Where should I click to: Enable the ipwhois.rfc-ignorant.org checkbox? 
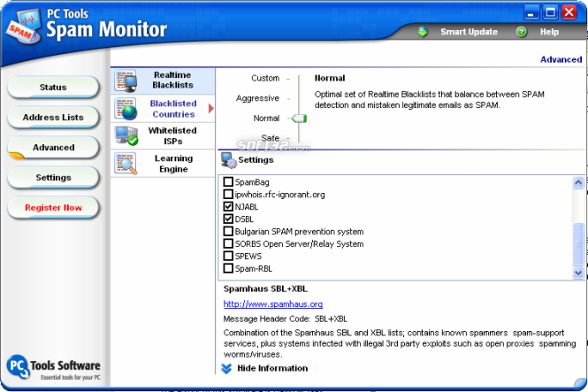click(x=228, y=195)
